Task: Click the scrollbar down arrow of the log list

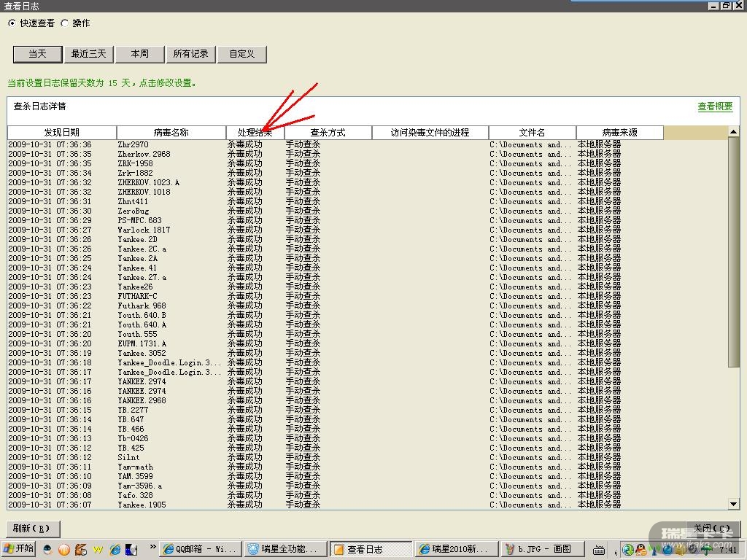Action: (734, 504)
